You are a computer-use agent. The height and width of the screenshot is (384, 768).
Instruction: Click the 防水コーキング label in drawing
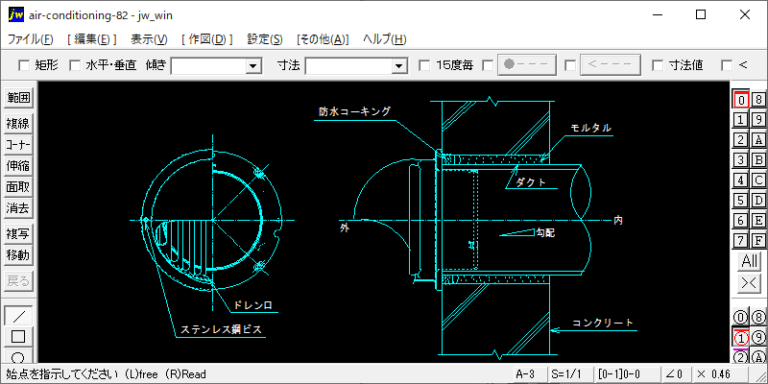355,112
